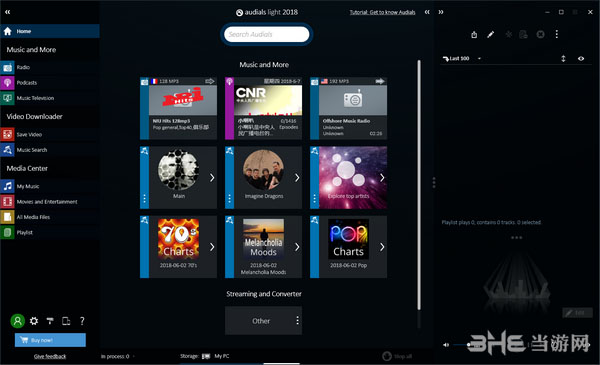Open Music Search in sidebar

pyautogui.click(x=50, y=150)
